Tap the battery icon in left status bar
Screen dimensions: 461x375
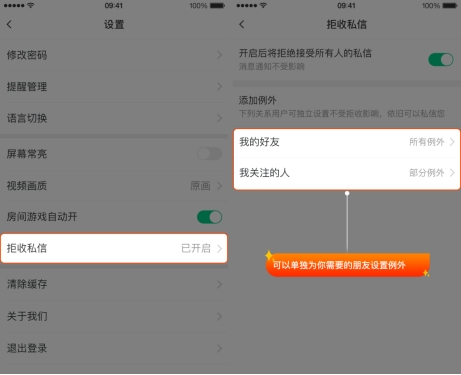point(217,6)
